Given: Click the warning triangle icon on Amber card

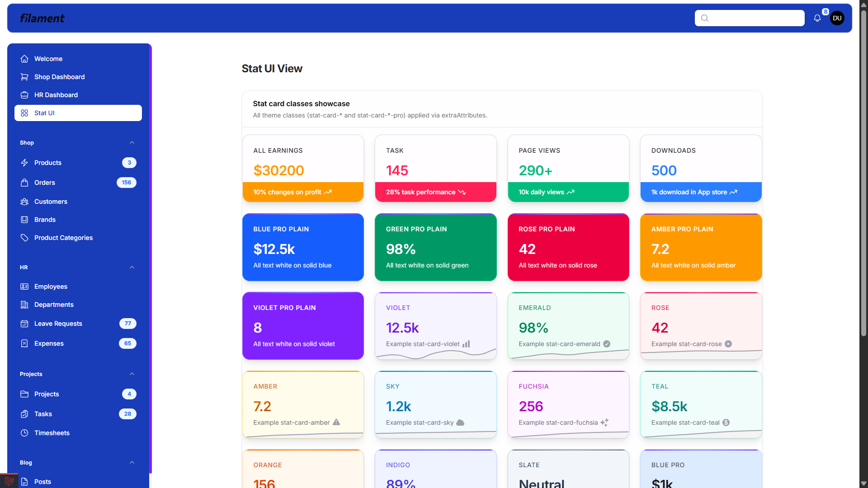Looking at the screenshot, I should click(x=336, y=422).
